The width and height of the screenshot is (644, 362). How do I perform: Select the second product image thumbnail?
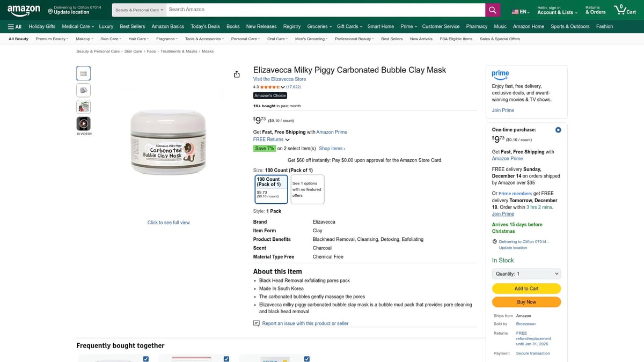pos(83,90)
